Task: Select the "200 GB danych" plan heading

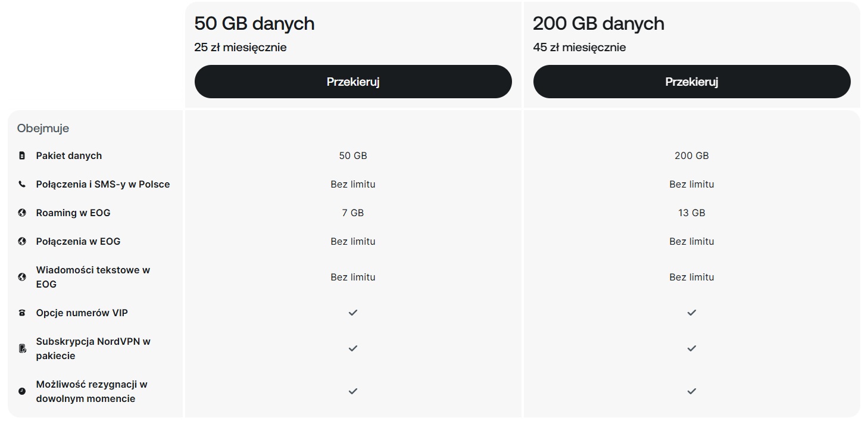Action: pos(598,24)
